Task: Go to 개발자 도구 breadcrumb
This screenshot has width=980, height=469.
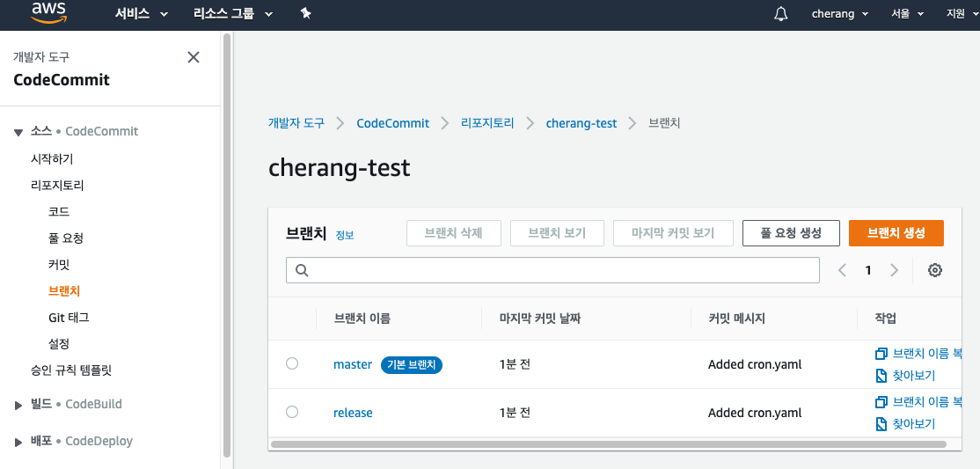Action: coord(296,123)
